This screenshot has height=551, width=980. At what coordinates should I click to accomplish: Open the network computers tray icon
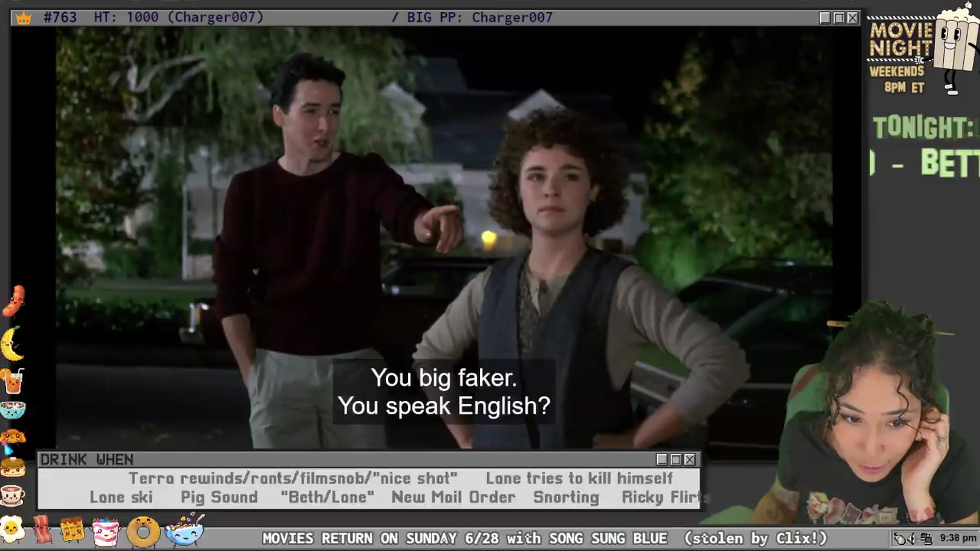926,538
